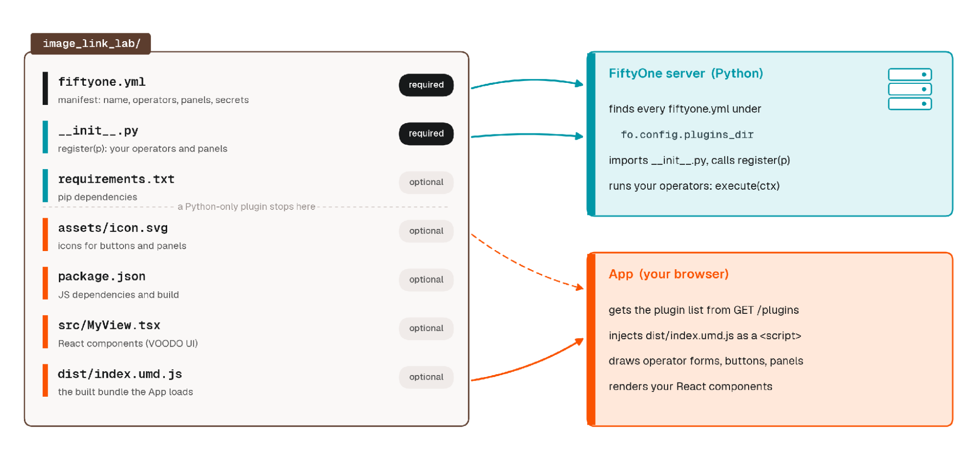This screenshot has width=980, height=457.
Task: Click 'gets the plugin list from GET /plugins'
Action: [x=704, y=310]
